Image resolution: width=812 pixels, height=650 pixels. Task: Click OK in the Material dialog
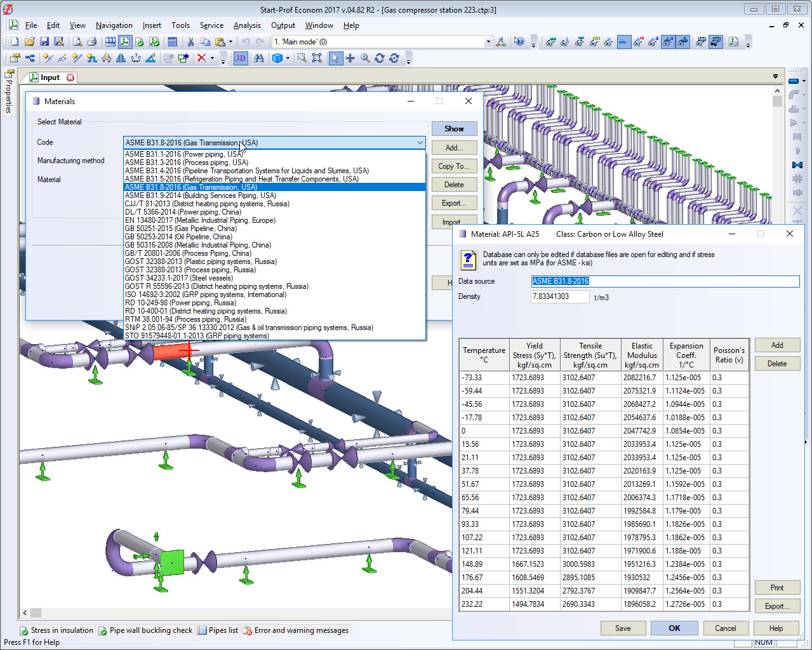point(674,628)
